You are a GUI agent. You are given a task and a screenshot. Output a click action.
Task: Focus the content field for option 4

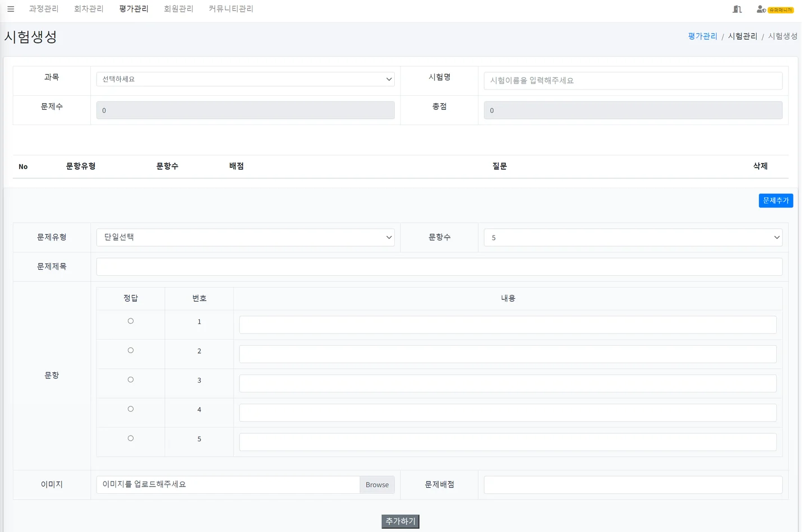[508, 413]
